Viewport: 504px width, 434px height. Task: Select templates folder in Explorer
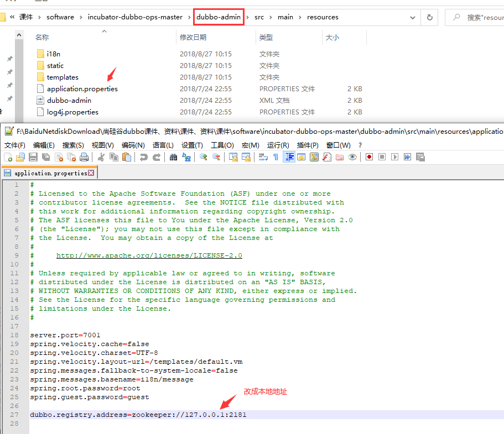63,77
